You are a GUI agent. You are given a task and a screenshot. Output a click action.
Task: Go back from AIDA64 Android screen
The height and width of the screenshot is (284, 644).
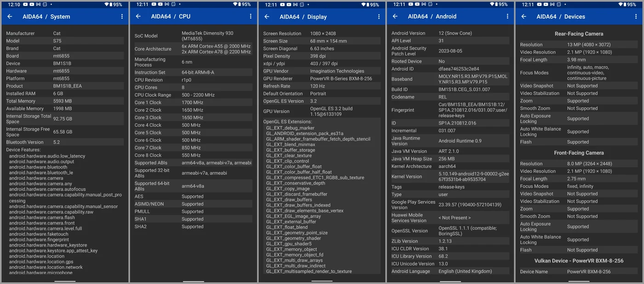tap(395, 17)
